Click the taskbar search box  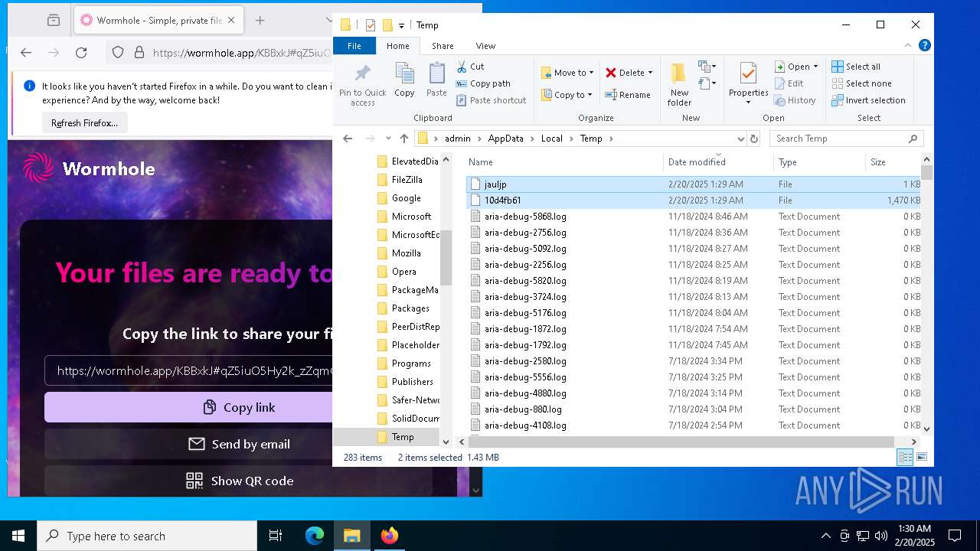coord(147,536)
